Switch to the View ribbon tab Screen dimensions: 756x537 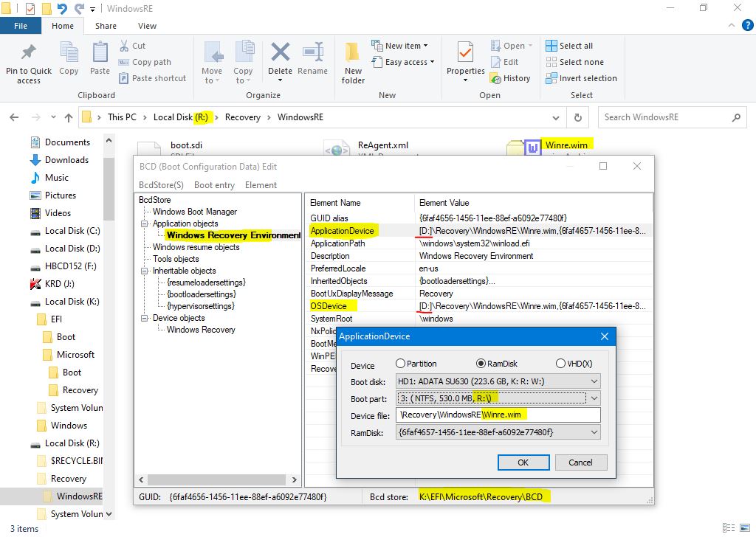(147, 26)
